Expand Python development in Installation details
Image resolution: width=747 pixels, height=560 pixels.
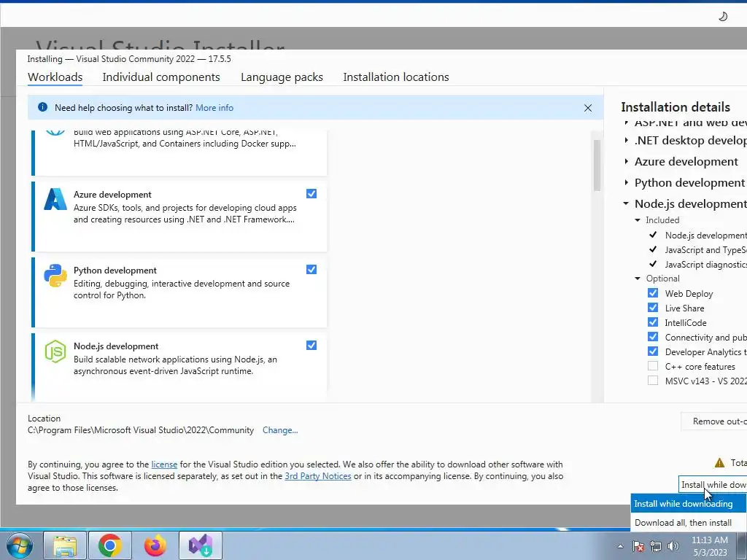tap(627, 182)
